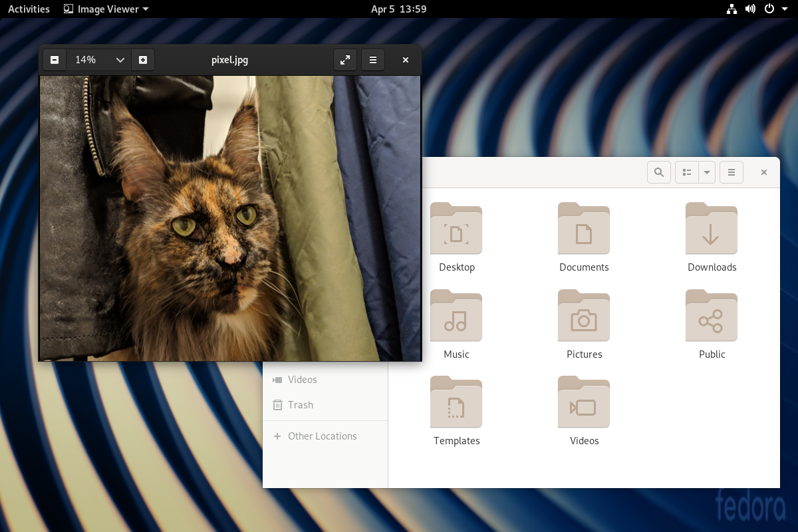Open Other Locations in the sidebar

pyautogui.click(x=321, y=436)
